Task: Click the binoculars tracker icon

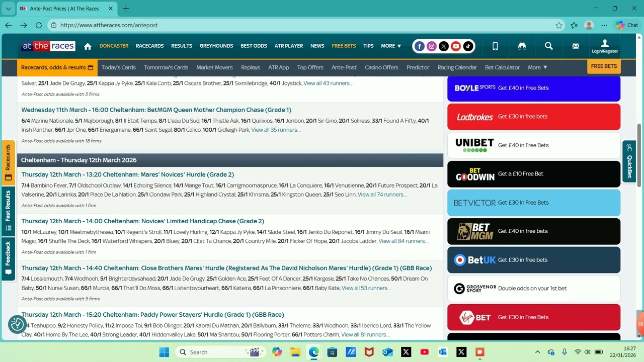Action: point(522,46)
